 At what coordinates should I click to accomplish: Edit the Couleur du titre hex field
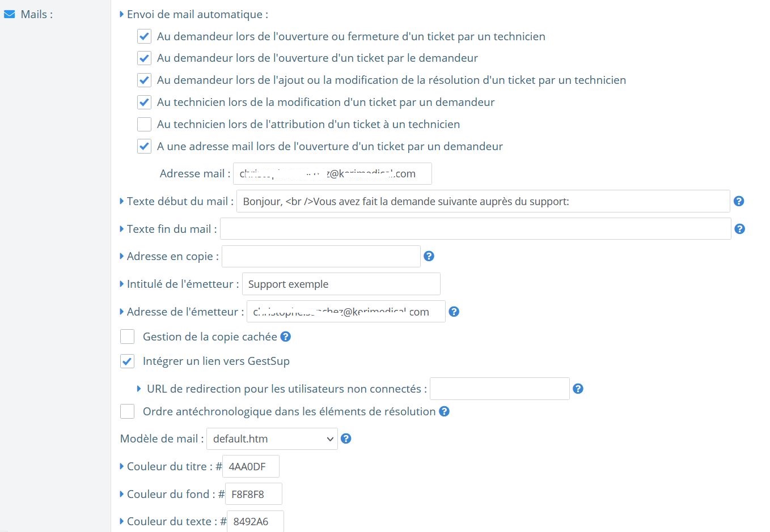(x=251, y=466)
